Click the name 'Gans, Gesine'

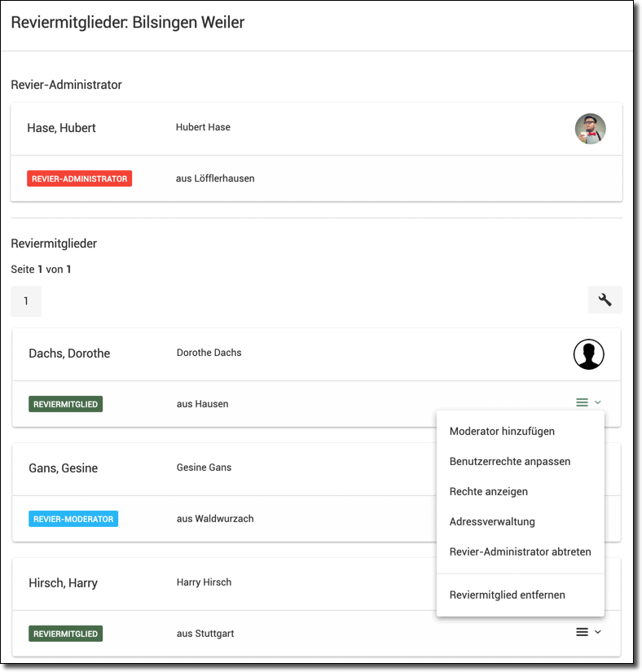pyautogui.click(x=63, y=468)
